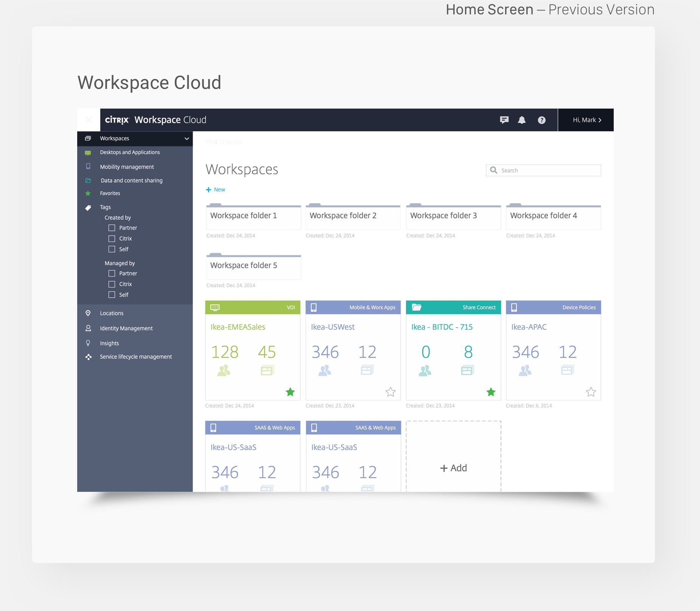This screenshot has height=611, width=700.
Task: Close the sidebar with the X icon
Action: [x=89, y=120]
